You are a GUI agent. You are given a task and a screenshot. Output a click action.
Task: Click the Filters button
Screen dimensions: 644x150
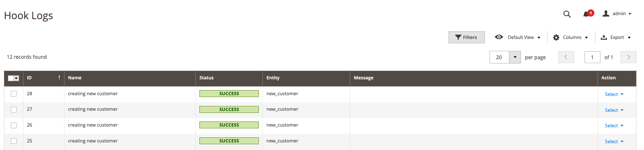(x=466, y=37)
